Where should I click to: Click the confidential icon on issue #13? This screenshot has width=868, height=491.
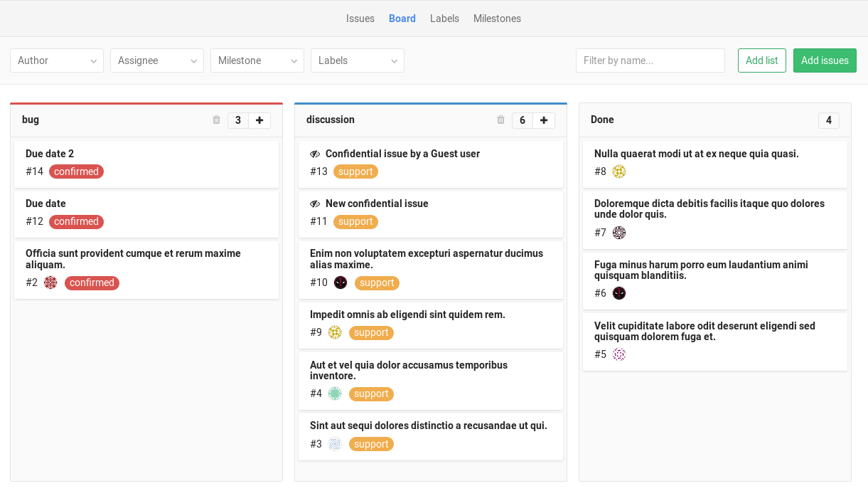pyautogui.click(x=314, y=154)
